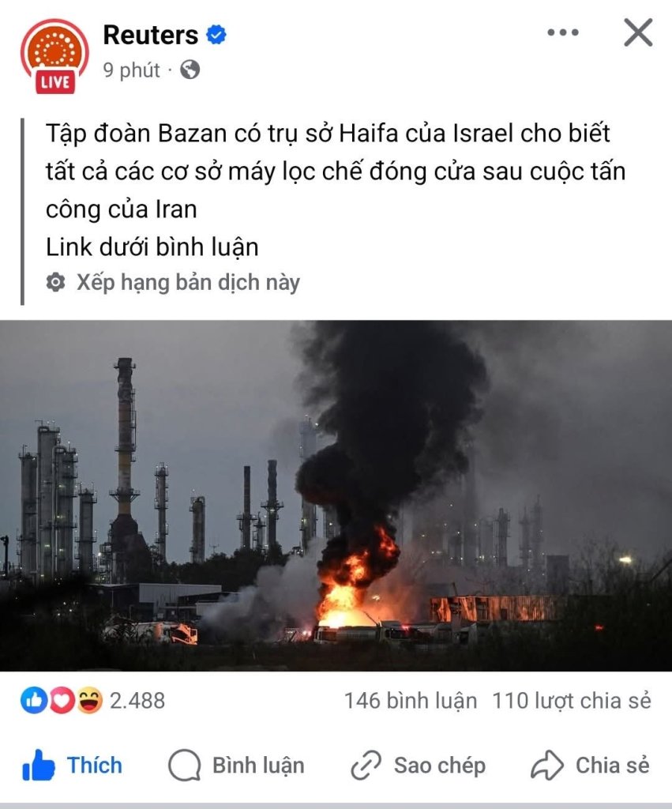Screen dimensions: 672x809
Task: Tap the Chia sẻ share button
Action: coord(590,765)
